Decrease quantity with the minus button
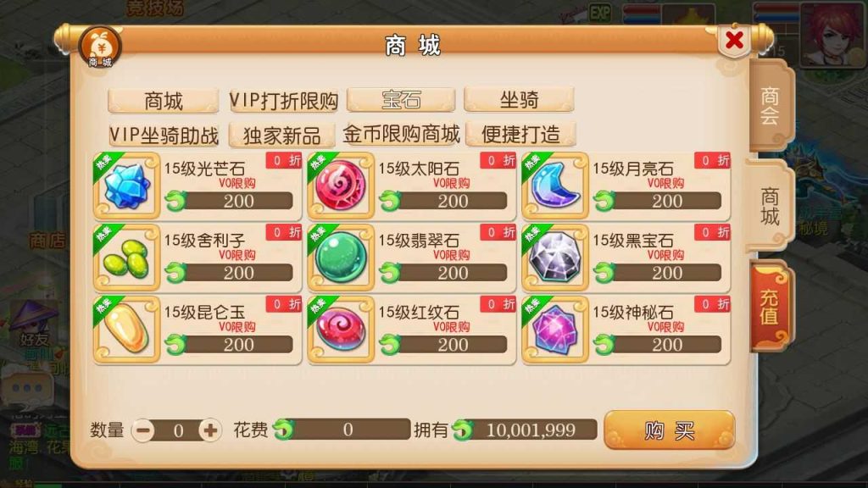The height and width of the screenshot is (488, 868). tap(143, 430)
